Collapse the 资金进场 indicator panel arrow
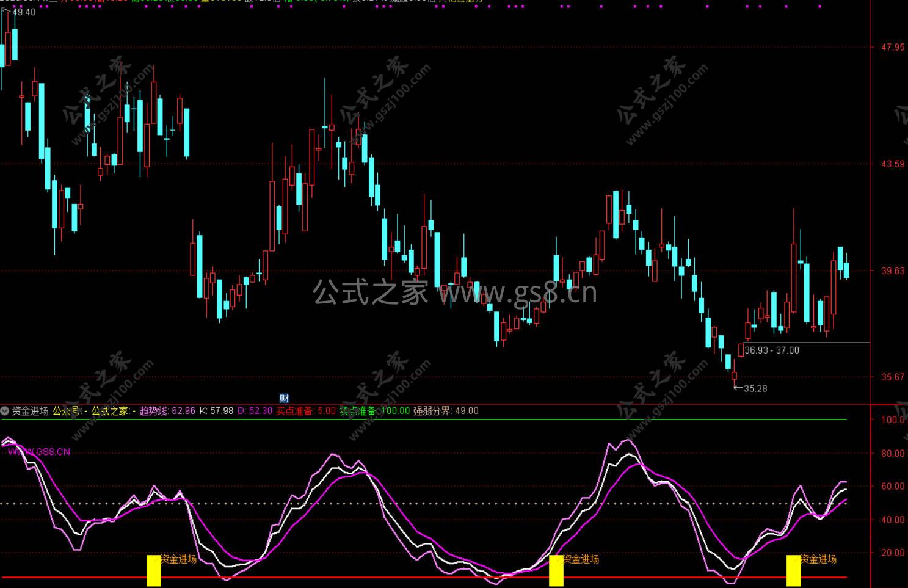Viewport: 908px width, 588px height. (5, 411)
